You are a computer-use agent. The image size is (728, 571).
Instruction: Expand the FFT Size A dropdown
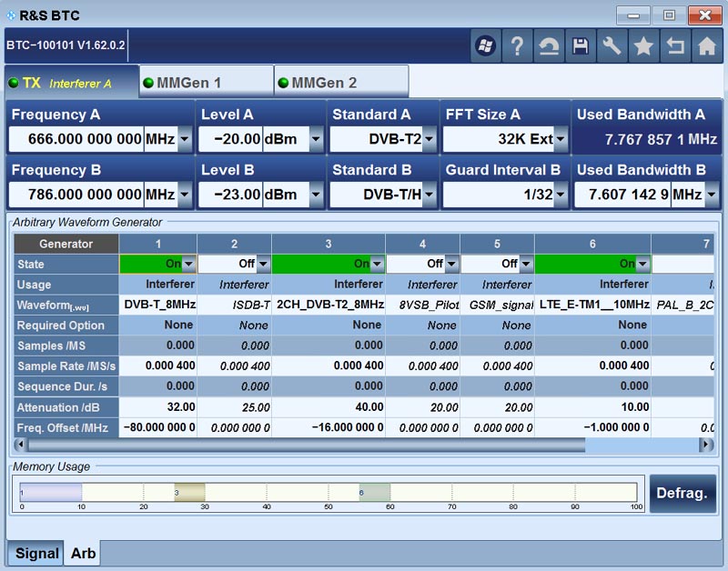tap(561, 139)
